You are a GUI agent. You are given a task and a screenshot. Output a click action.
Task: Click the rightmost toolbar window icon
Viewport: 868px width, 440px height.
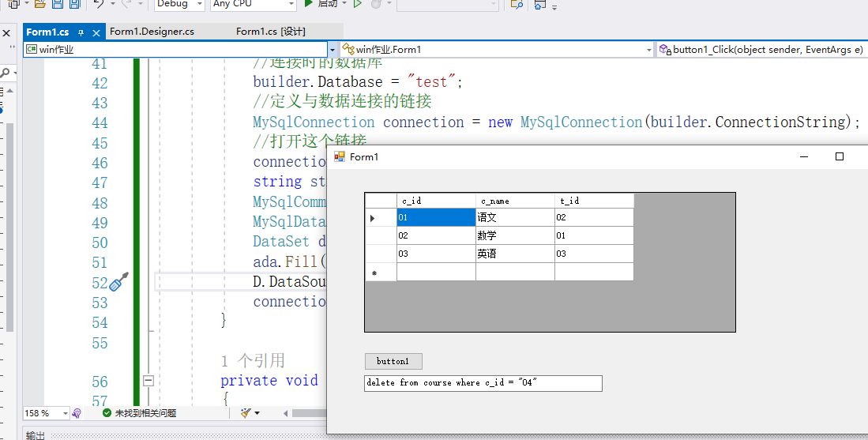540,5
